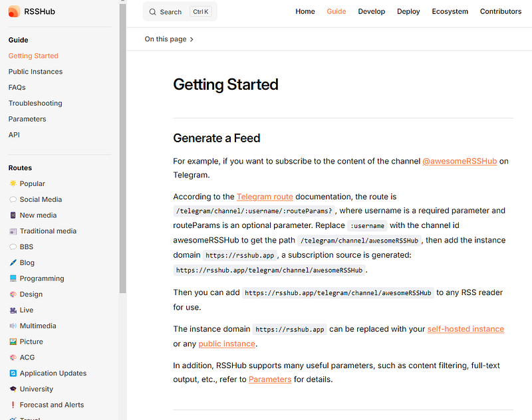Open FAQs sidebar page
Image resolution: width=532 pixels, height=420 pixels.
pyautogui.click(x=17, y=88)
